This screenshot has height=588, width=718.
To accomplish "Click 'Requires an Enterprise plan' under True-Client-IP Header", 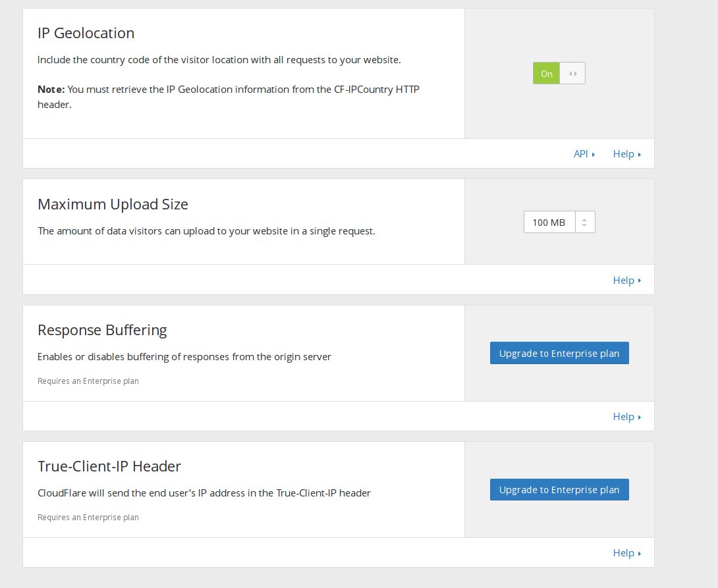I will 88,517.
